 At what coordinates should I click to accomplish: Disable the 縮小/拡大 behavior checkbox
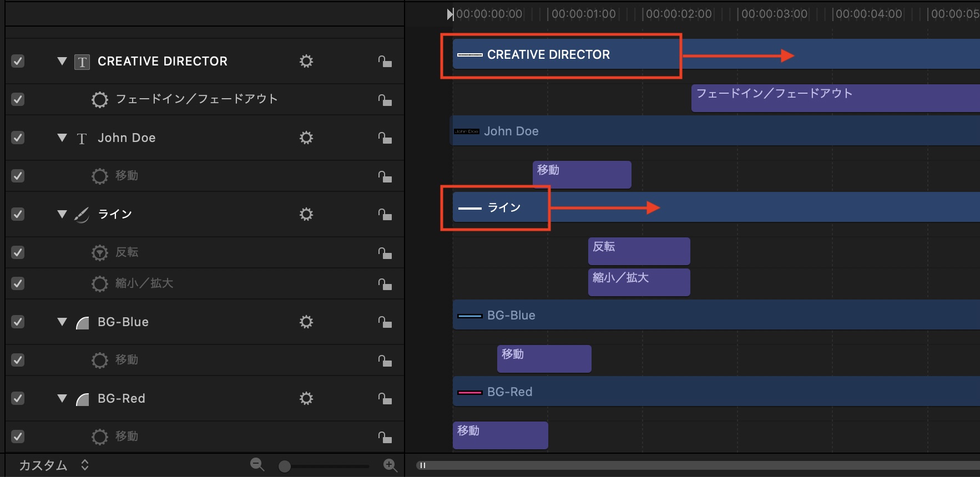coord(18,283)
